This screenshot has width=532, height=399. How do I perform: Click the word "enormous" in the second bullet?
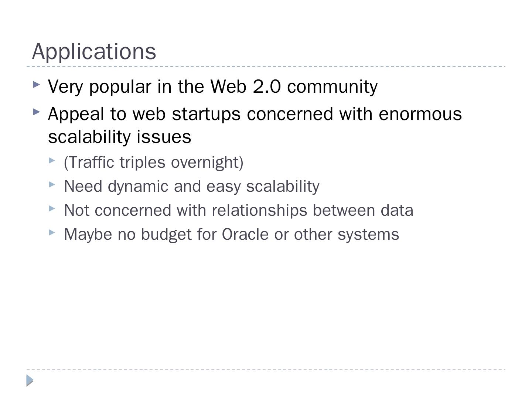pos(420,113)
